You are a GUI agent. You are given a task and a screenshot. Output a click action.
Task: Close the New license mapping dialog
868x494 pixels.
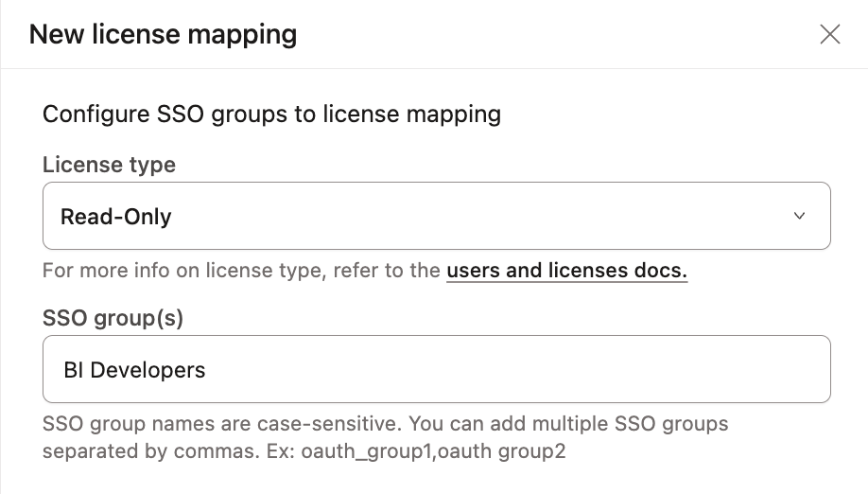tap(829, 35)
